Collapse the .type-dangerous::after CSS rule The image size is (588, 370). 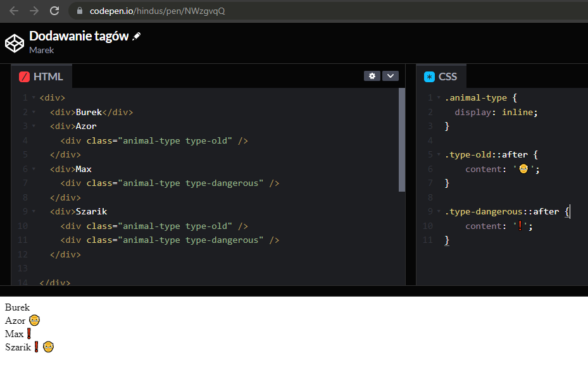[x=439, y=212]
